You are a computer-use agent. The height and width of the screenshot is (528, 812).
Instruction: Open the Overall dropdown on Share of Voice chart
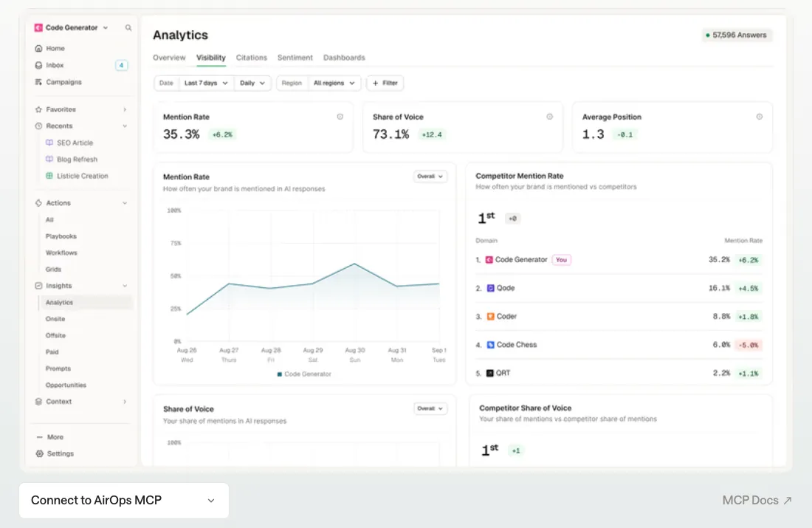click(x=430, y=409)
